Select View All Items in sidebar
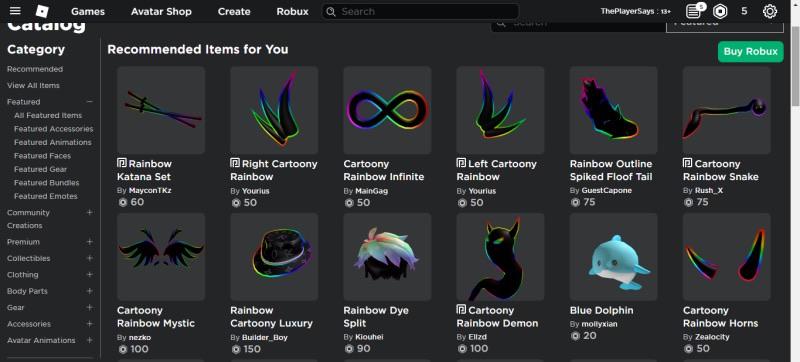Image resolution: width=800 pixels, height=362 pixels. [33, 85]
